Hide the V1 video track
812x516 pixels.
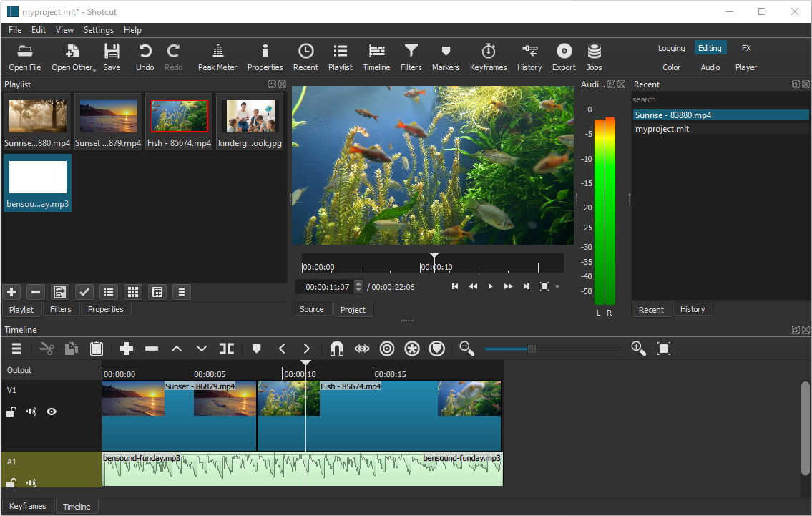click(52, 412)
